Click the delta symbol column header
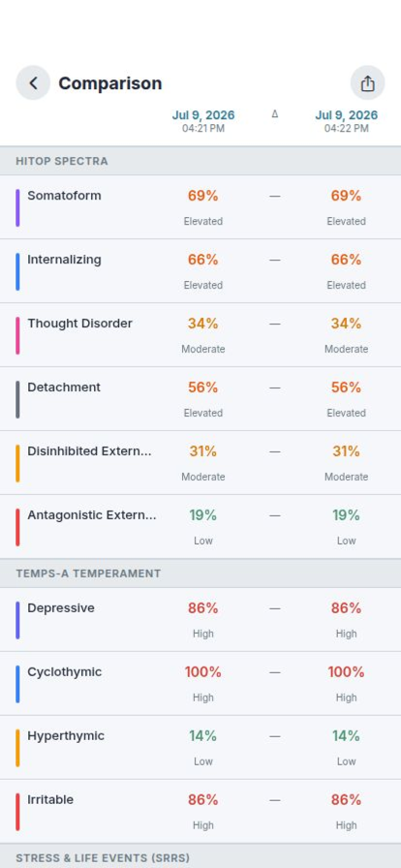 pos(275,114)
